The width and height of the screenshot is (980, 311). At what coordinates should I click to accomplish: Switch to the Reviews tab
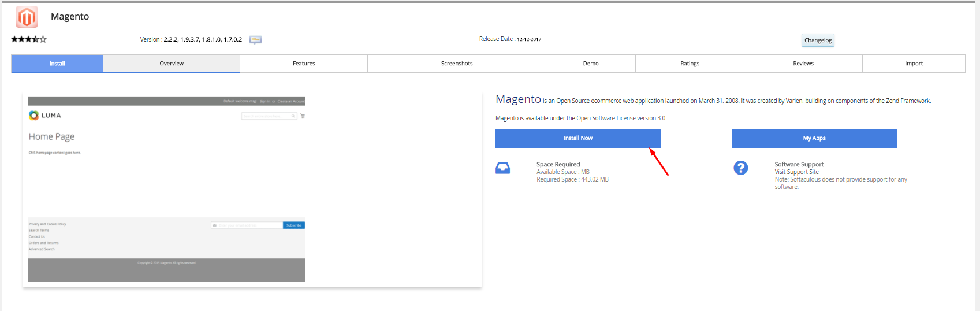coord(803,64)
